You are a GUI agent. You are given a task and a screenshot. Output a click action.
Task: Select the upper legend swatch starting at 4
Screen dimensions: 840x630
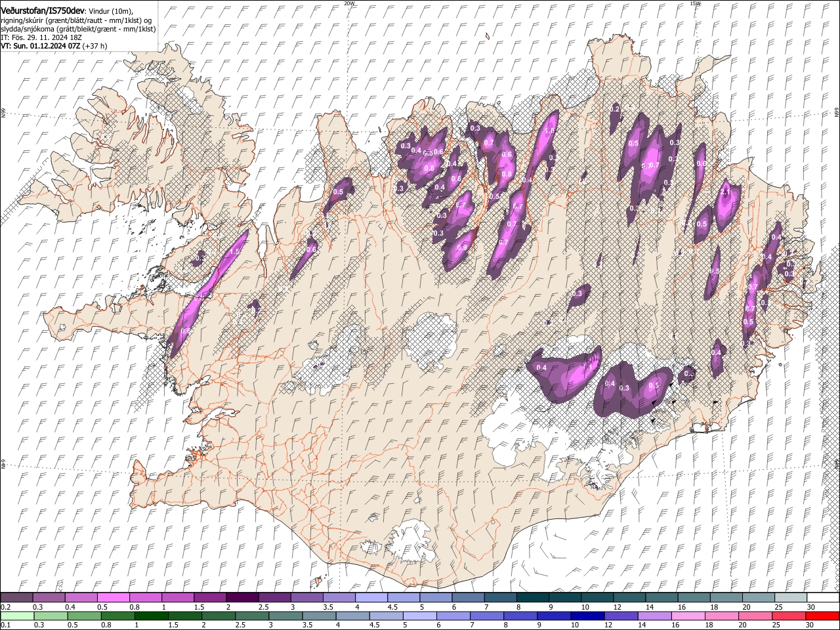pyautogui.click(x=371, y=597)
